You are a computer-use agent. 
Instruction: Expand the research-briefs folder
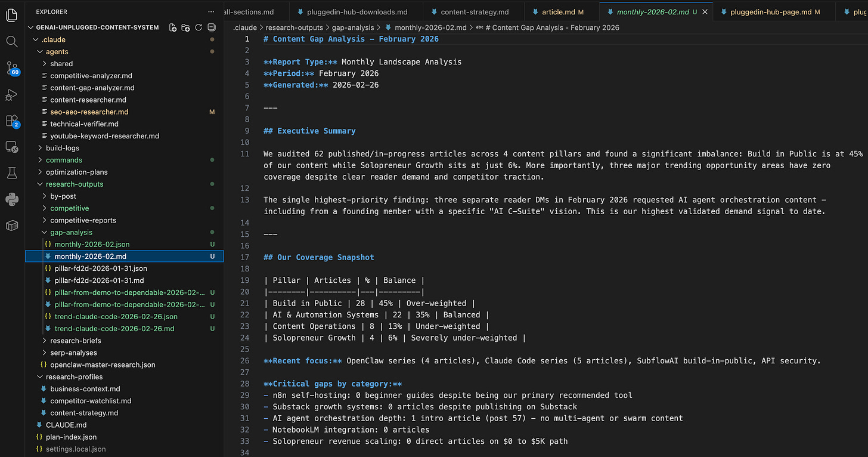pos(44,341)
